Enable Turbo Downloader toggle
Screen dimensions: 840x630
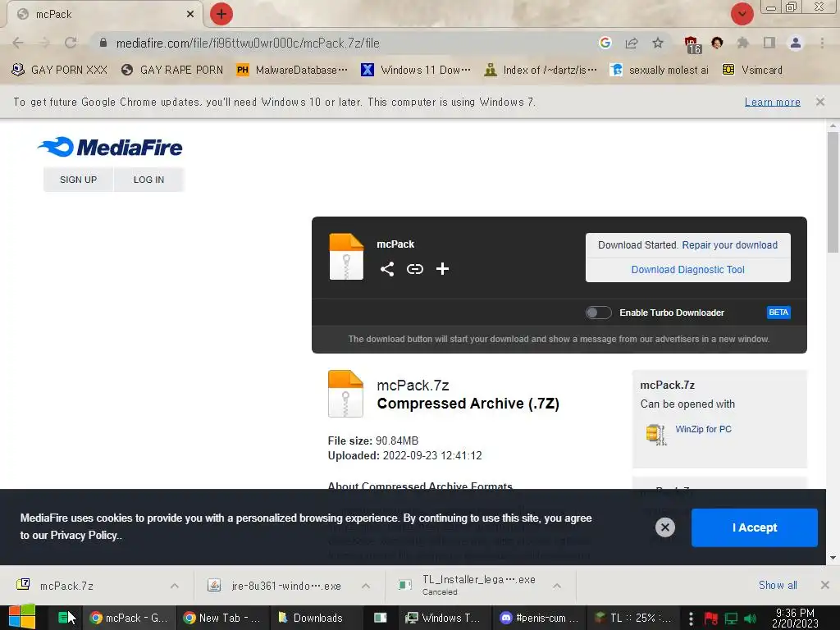pyautogui.click(x=598, y=313)
